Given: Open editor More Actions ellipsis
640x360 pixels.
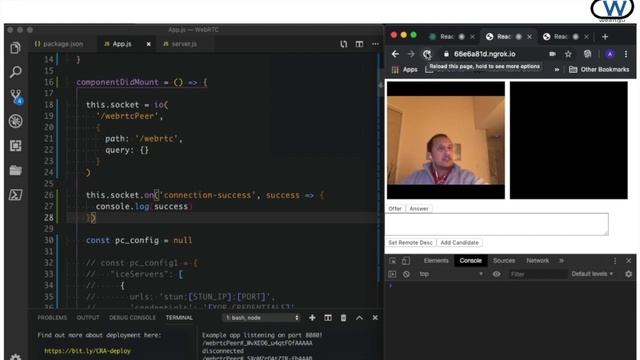Looking at the screenshot, I should pos(375,44).
